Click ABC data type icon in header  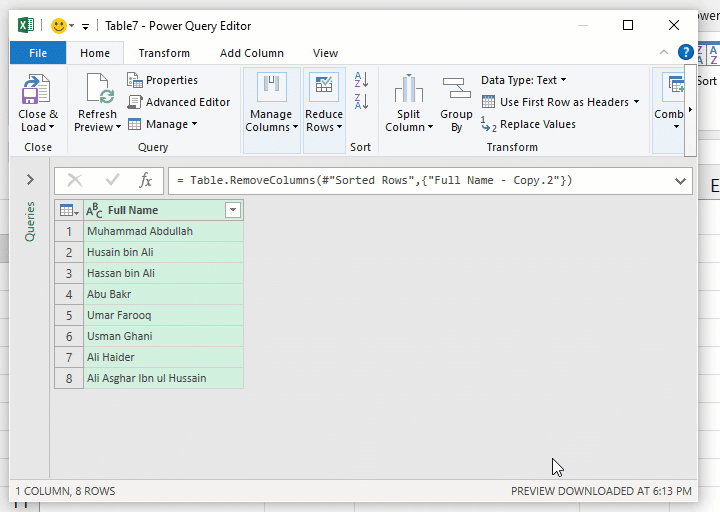tap(94, 210)
